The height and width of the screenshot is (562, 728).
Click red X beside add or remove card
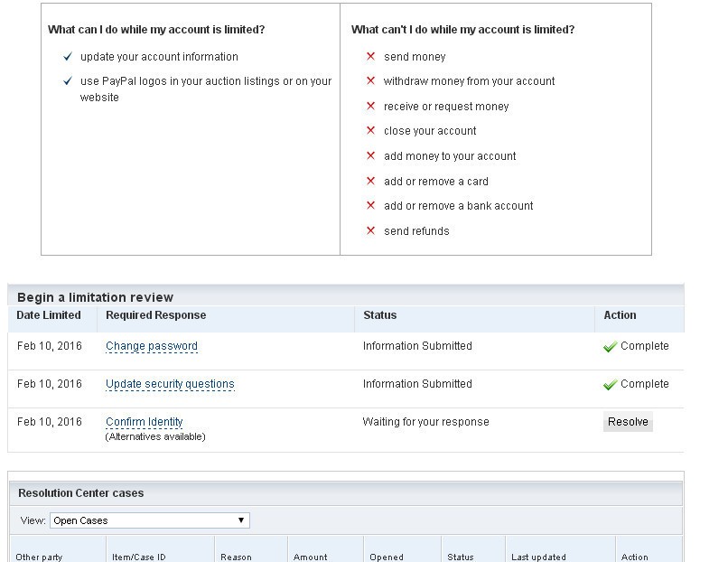click(370, 182)
